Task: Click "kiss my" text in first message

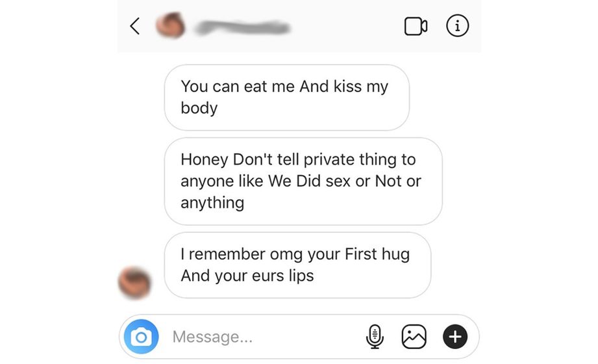Action: [361, 87]
